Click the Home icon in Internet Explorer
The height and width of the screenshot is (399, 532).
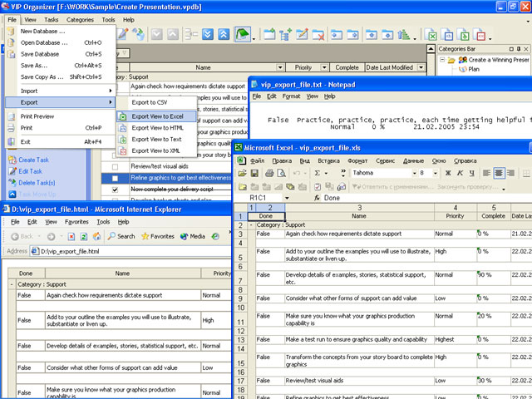click(x=97, y=236)
